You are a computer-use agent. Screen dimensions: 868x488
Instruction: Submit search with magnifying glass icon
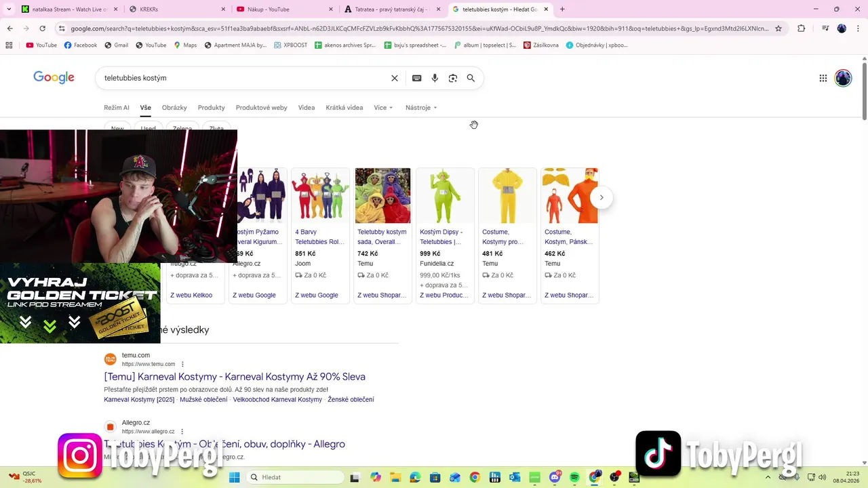pyautogui.click(x=471, y=78)
